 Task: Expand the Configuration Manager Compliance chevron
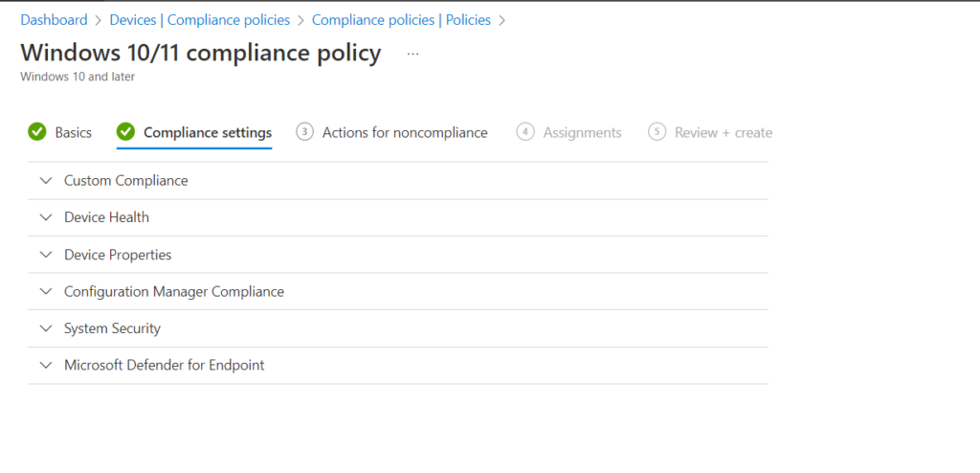[46, 292]
